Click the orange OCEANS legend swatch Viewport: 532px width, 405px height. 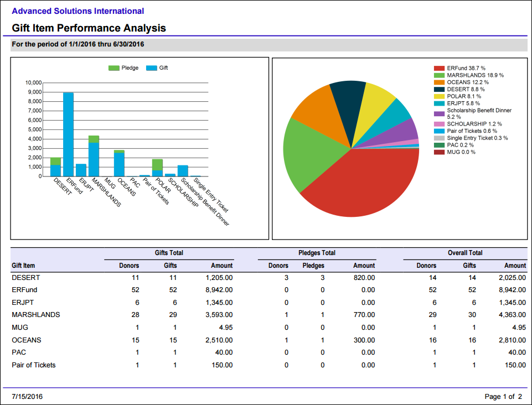tap(439, 82)
